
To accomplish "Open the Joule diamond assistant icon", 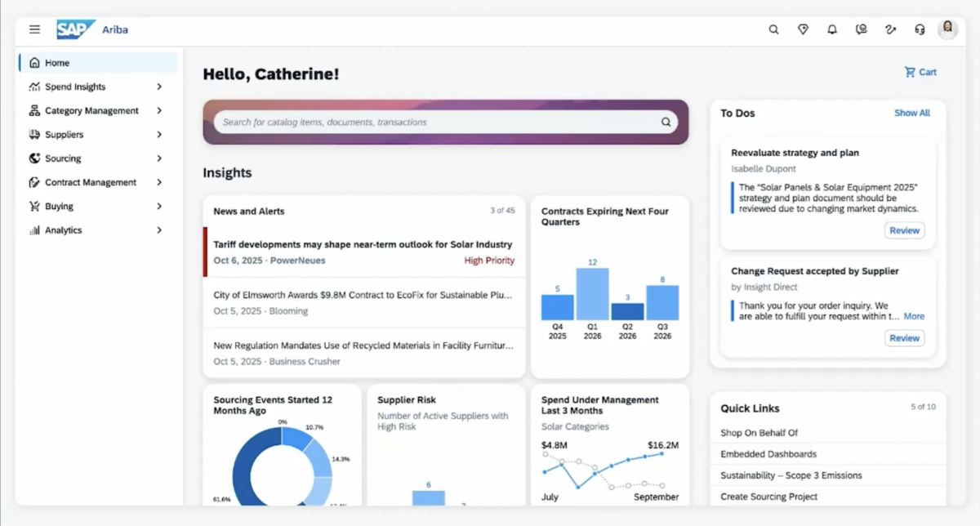I will coord(803,29).
